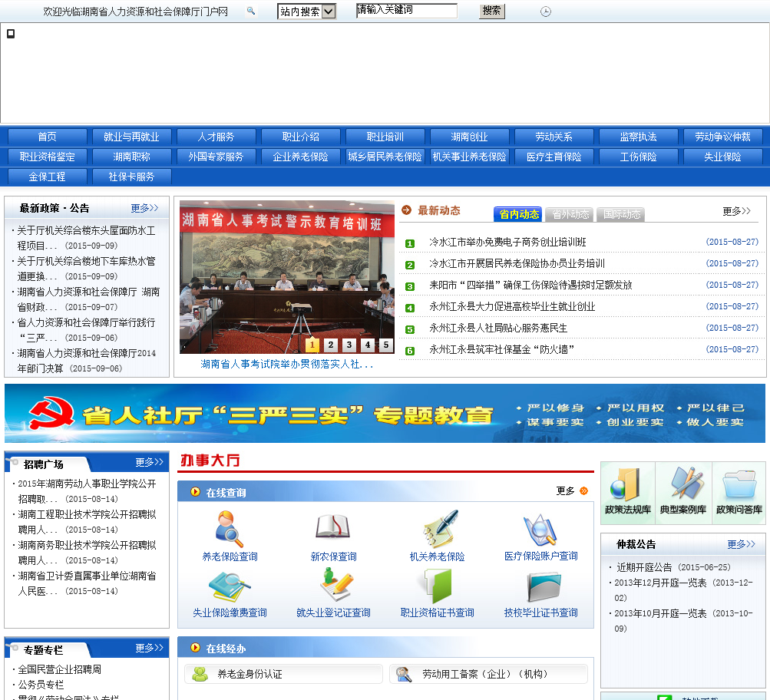Image resolution: width=770 pixels, height=700 pixels.
Task: Open the 就失业登记证查询 icon
Action: click(x=337, y=585)
